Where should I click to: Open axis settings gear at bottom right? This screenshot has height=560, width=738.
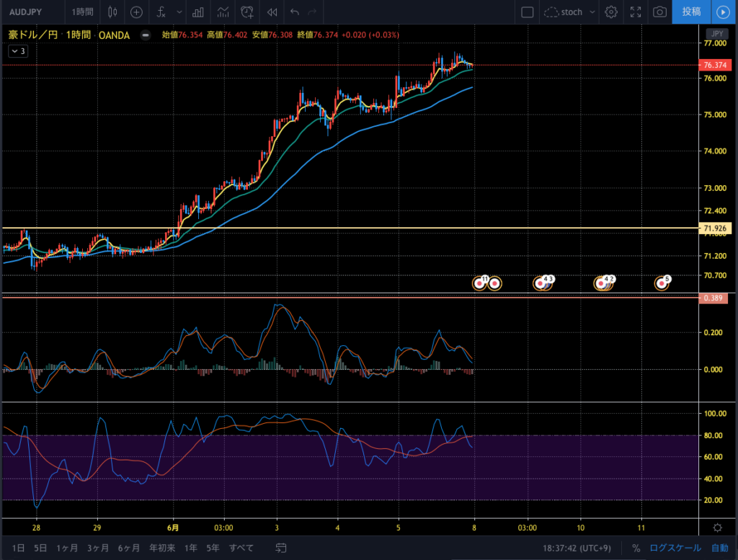[x=717, y=528]
